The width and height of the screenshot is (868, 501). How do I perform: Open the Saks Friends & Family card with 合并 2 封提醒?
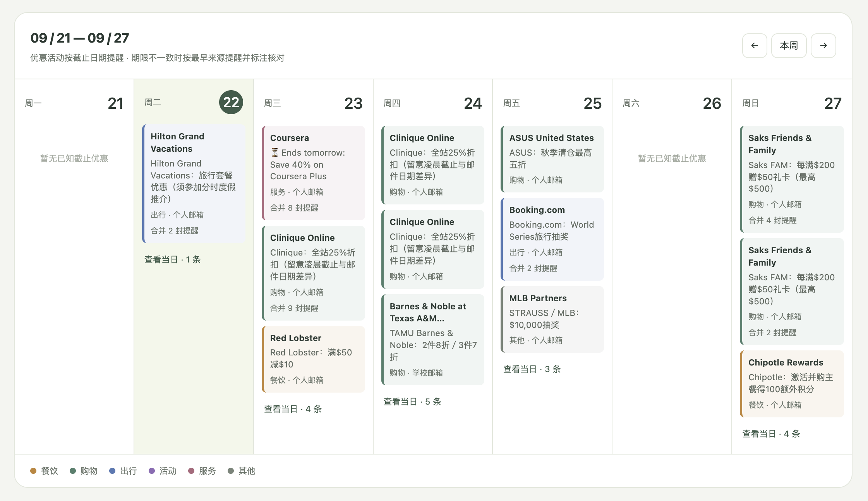pos(792,291)
